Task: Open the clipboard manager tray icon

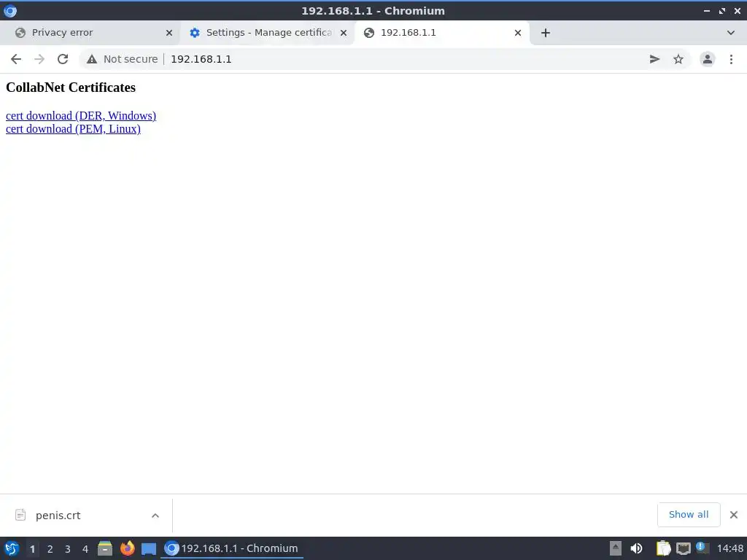Action: point(663,548)
